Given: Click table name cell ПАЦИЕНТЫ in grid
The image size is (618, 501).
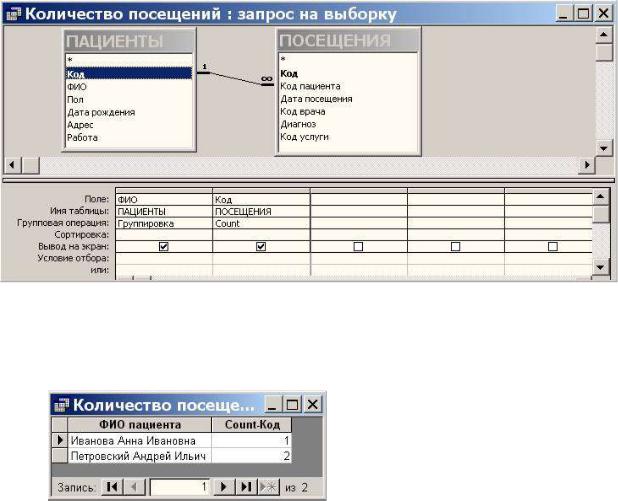Looking at the screenshot, I should [x=164, y=211].
